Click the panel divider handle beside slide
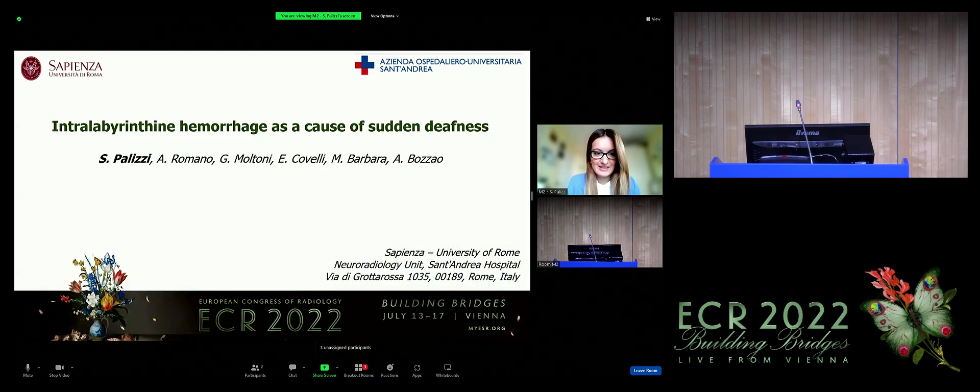 (532, 196)
